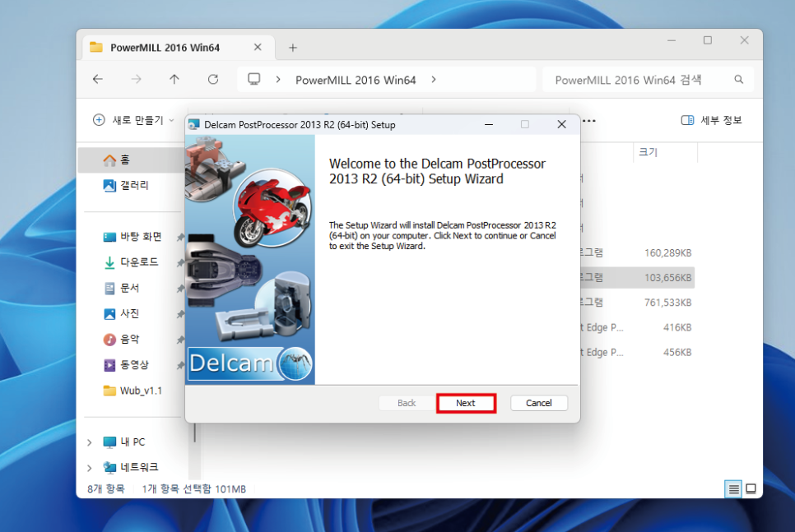Open a new Explorer tab with plus
This screenshot has width=795, height=532.
point(292,48)
